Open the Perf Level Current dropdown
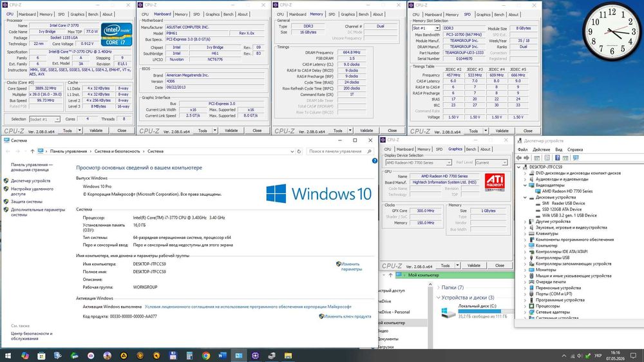The width and height of the screenshot is (644, 362). tap(504, 163)
